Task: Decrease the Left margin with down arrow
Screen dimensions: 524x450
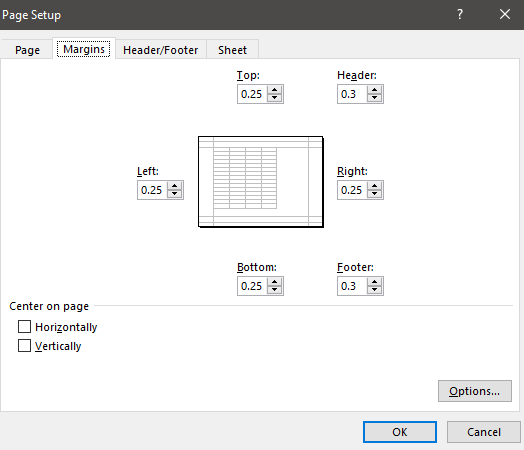Action: (x=174, y=194)
